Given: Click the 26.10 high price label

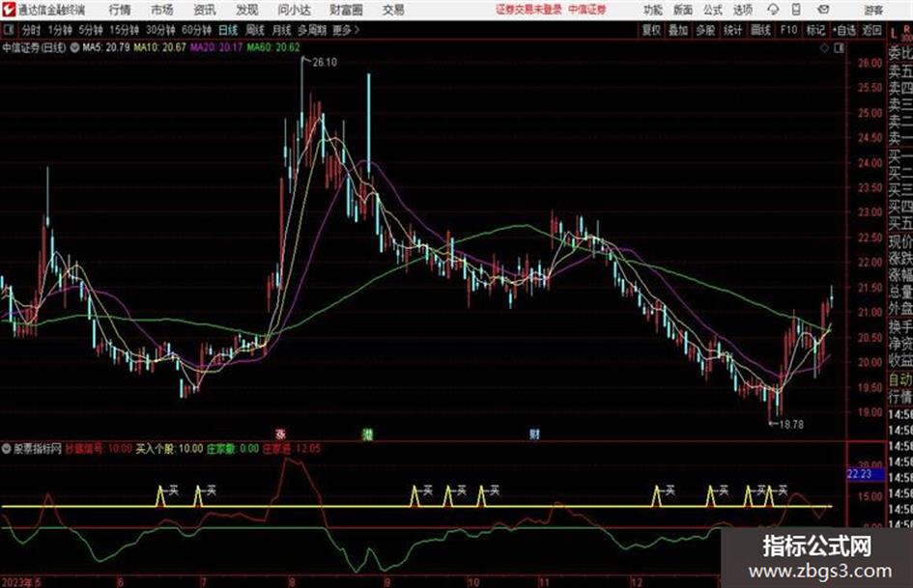Looking at the screenshot, I should (x=325, y=63).
